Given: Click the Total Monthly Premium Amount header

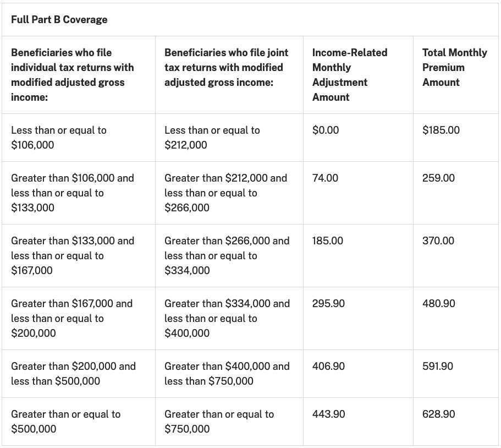Looking at the screenshot, I should click(454, 68).
